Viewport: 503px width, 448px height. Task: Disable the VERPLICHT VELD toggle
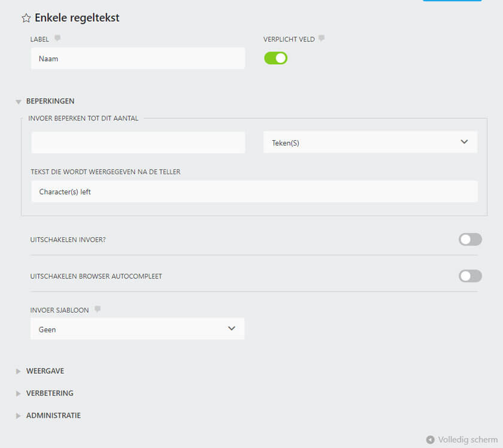(275, 58)
